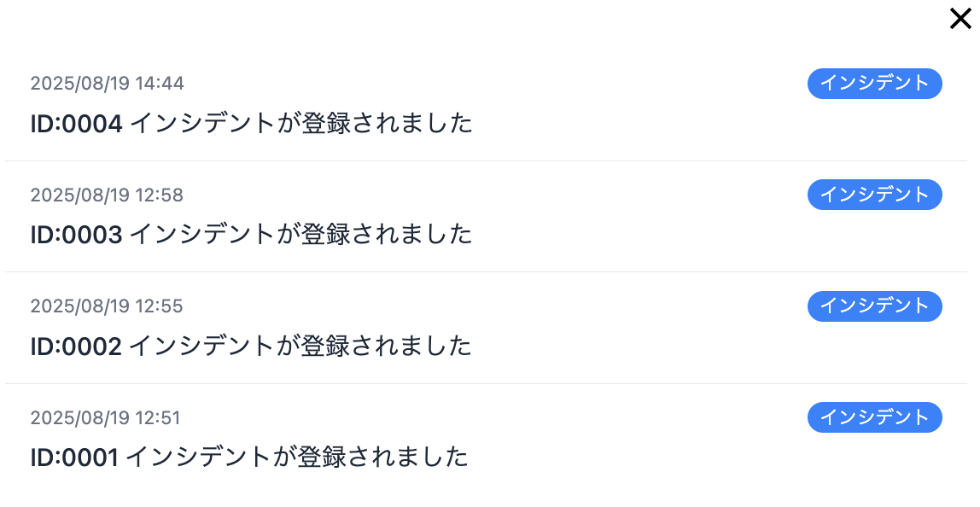Select the 12:58 timestamp entry

pyautogui.click(x=105, y=195)
